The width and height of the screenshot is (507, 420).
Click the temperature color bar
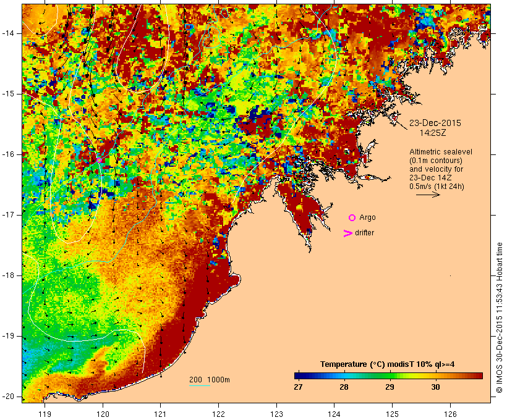[x=388, y=376]
